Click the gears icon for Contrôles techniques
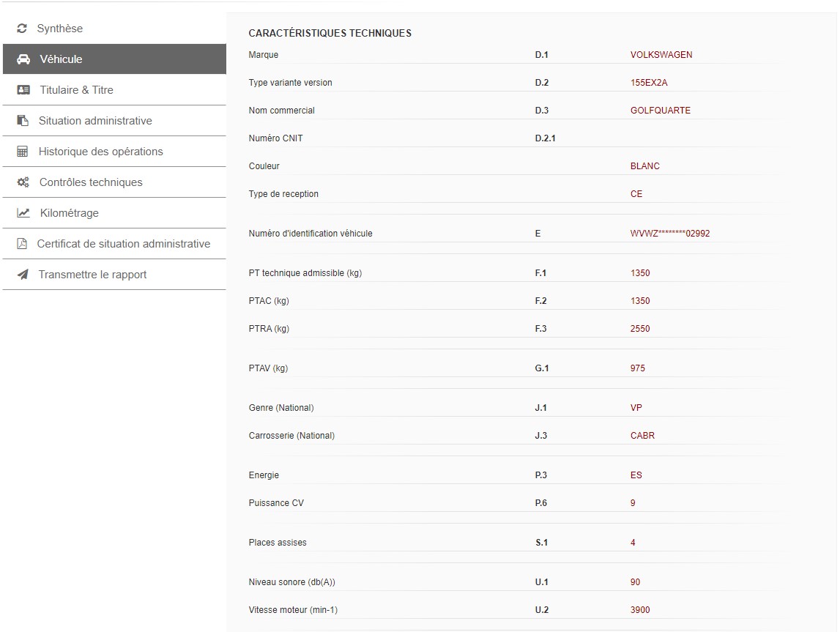Image resolution: width=840 pixels, height=632 pixels. tap(23, 182)
